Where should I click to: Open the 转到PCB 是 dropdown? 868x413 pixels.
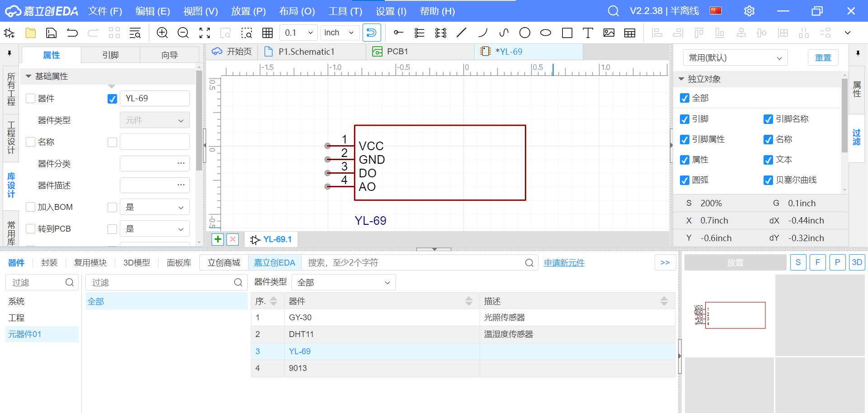155,228
